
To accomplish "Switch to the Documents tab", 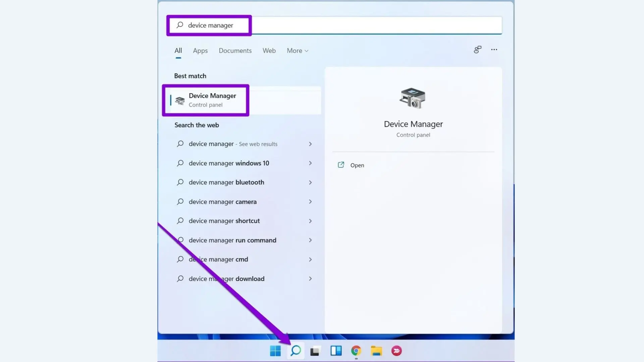I will click(235, 51).
